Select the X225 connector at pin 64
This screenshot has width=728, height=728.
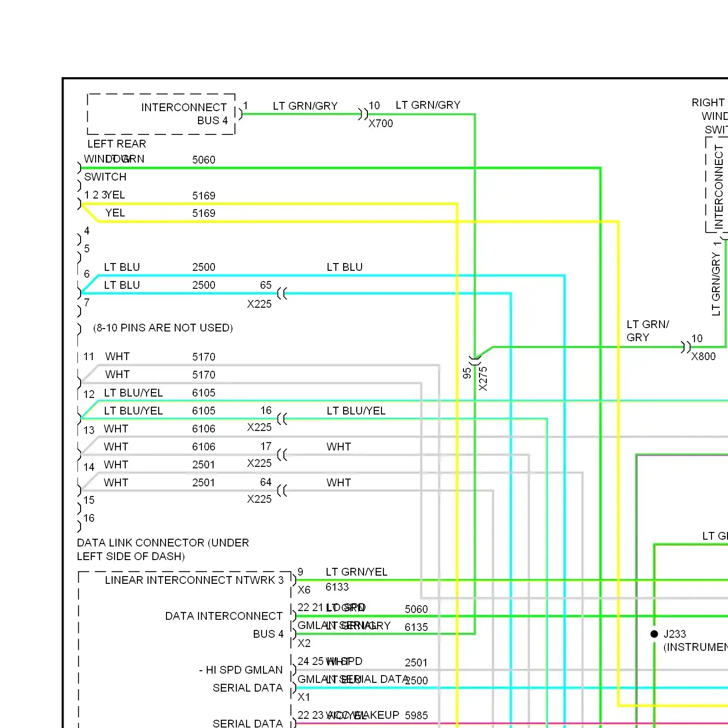(281, 490)
